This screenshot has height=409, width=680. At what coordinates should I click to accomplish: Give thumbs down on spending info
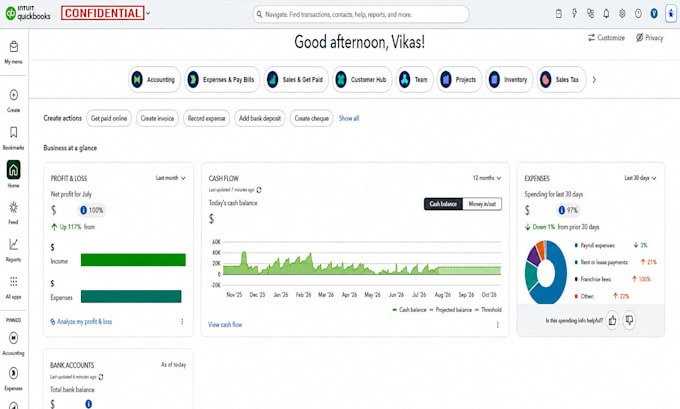[x=629, y=321]
